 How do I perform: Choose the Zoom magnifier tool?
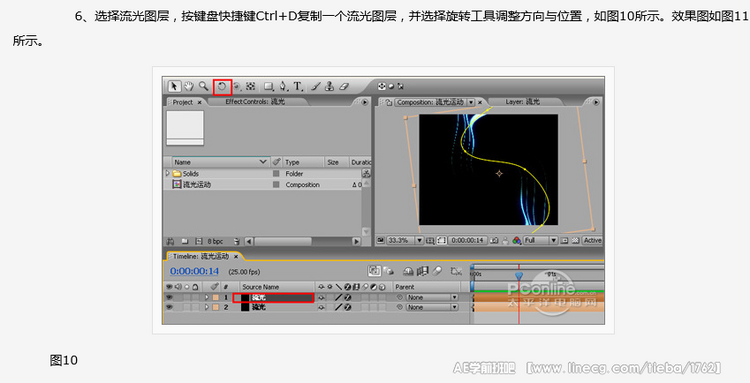click(204, 87)
